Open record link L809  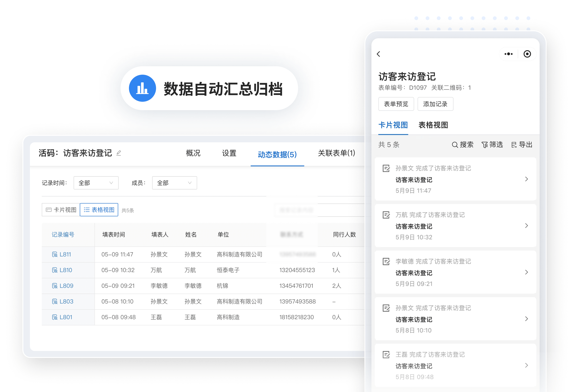pos(66,286)
